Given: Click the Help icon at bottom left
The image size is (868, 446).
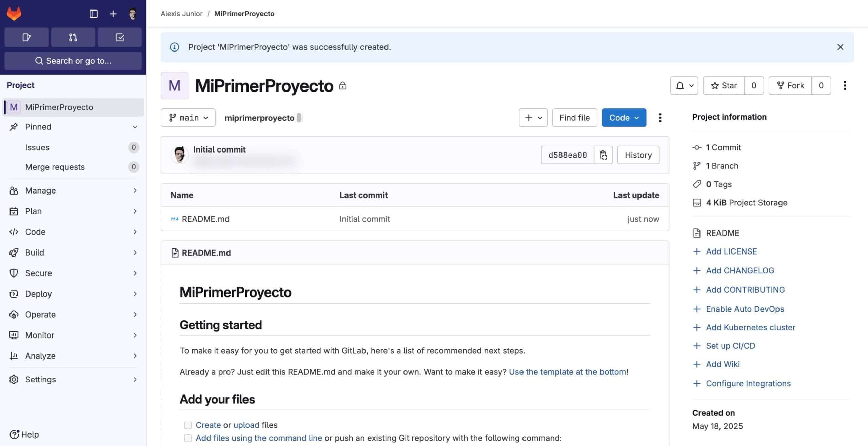Looking at the screenshot, I should click(x=14, y=434).
